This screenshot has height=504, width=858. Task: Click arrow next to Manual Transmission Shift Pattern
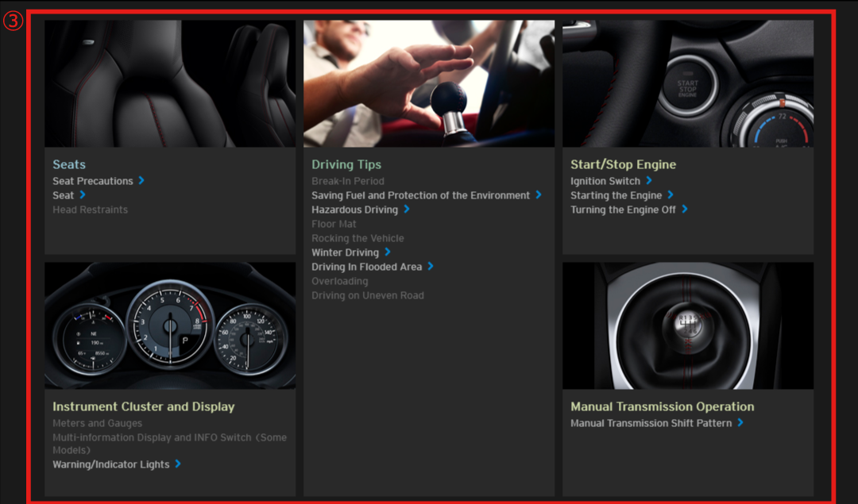point(740,423)
